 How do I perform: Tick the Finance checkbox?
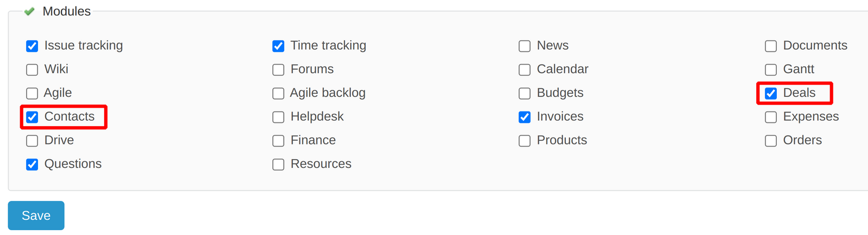(278, 141)
